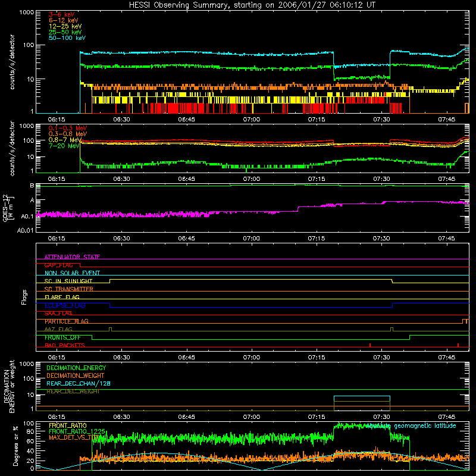Select the cyan 50-100 keV legend label
Viewport: 476px width, 476px height.
coord(67,38)
